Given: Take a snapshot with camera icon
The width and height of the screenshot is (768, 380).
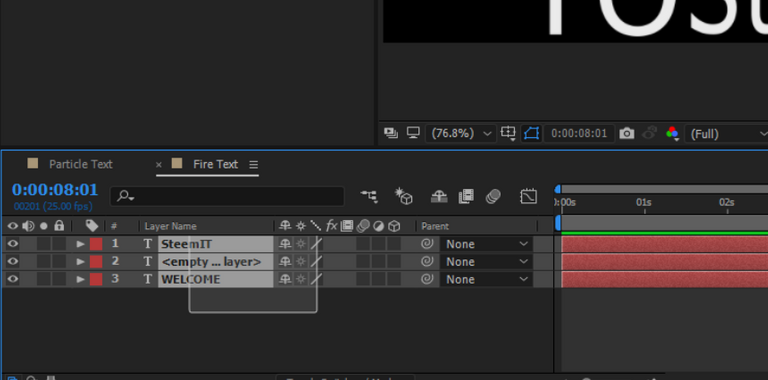Looking at the screenshot, I should pyautogui.click(x=626, y=133).
